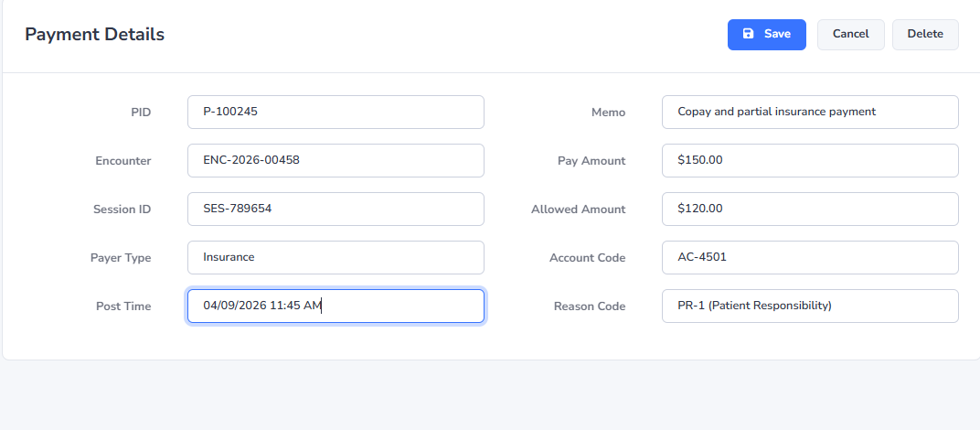The height and width of the screenshot is (430, 980).
Task: Click the floppy disk Save icon
Action: (x=748, y=34)
